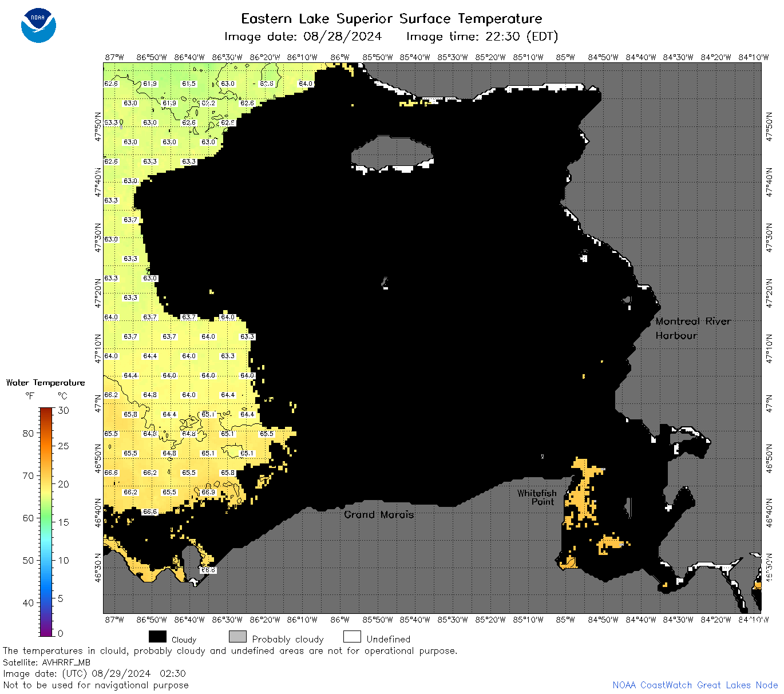Click the 30 °C tick on color scale
This screenshot has height=694, width=784.
point(64,410)
